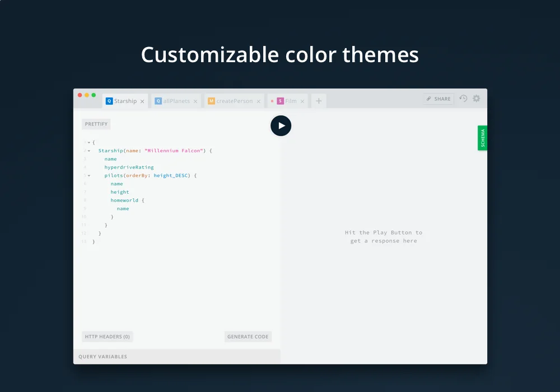Click the PRETTIFY button
Image resolution: width=560 pixels, height=392 pixels.
pos(96,124)
